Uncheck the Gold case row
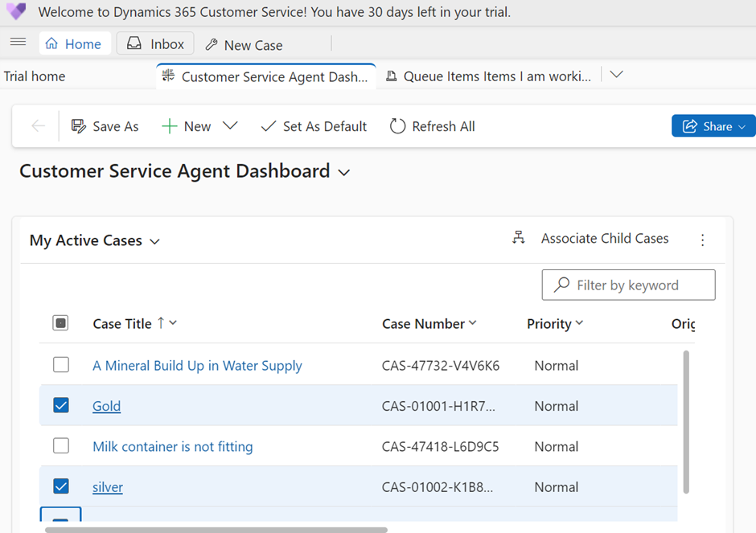The height and width of the screenshot is (533, 756). (x=61, y=405)
